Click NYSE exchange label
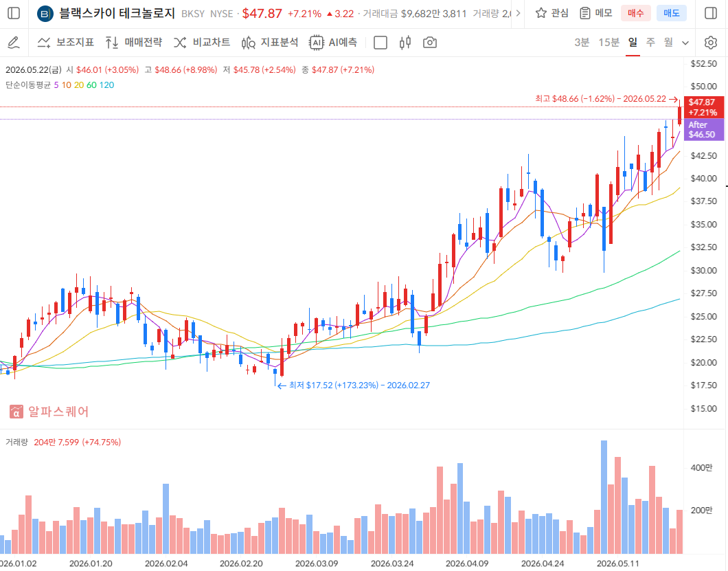Image resolution: width=728 pixels, height=571 pixels. tap(221, 14)
